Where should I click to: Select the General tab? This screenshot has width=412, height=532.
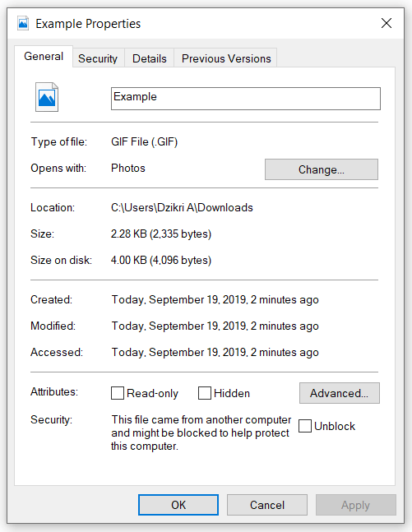tap(44, 56)
